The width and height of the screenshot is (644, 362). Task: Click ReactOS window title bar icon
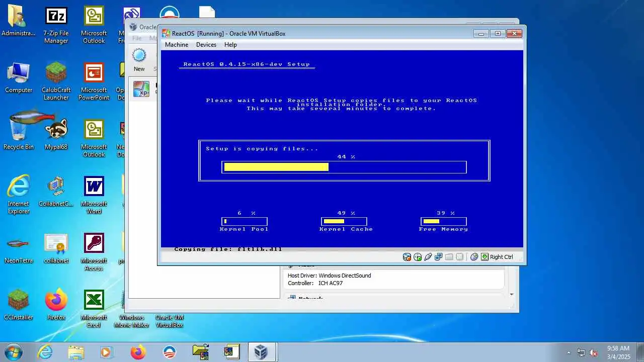[x=166, y=34]
